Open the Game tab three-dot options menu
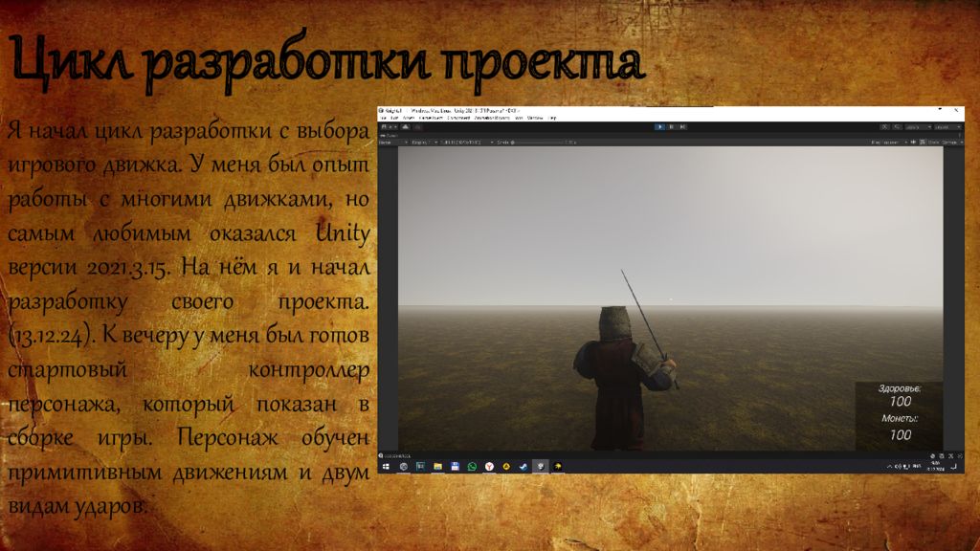Image resolution: width=980 pixels, height=551 pixels. coord(960,135)
